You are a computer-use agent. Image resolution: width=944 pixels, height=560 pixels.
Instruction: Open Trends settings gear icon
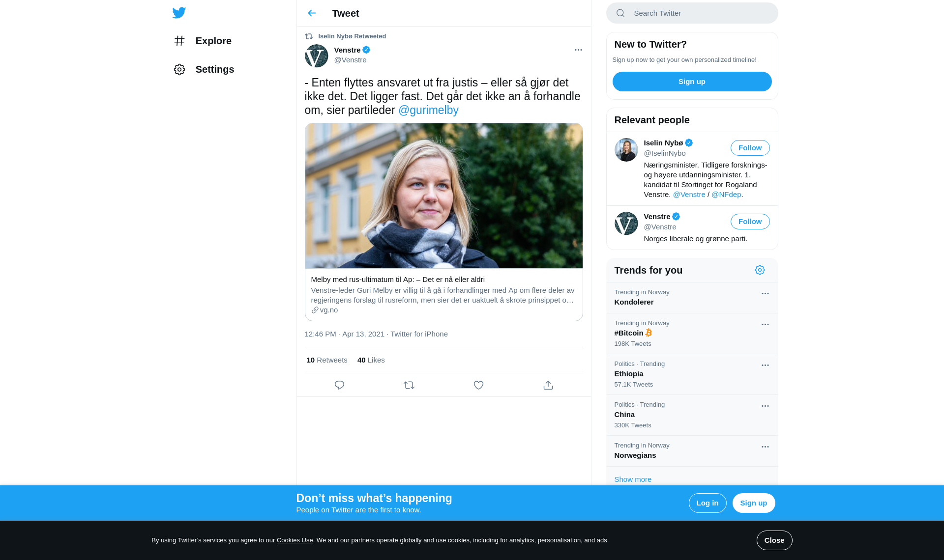point(760,270)
